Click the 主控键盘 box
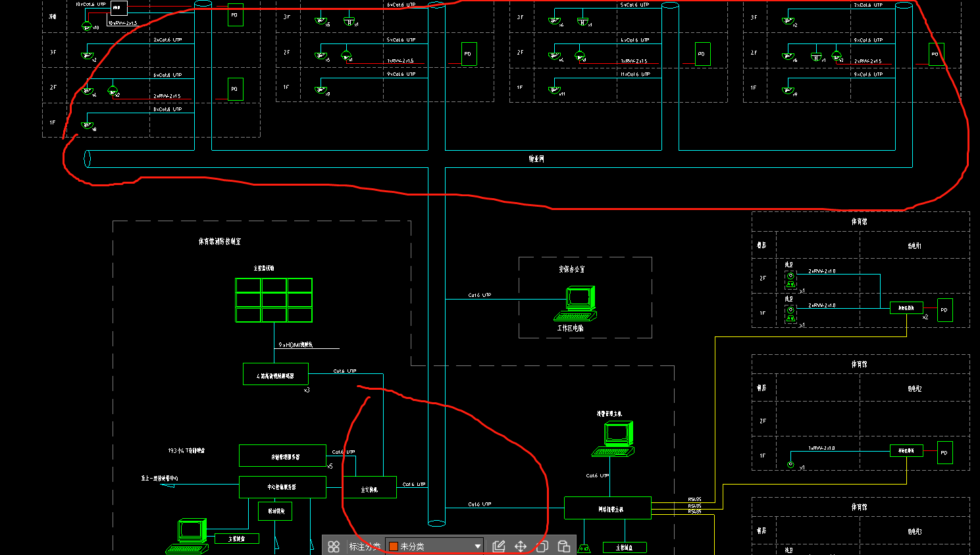Image resolution: width=980 pixels, height=555 pixels. coord(237,539)
